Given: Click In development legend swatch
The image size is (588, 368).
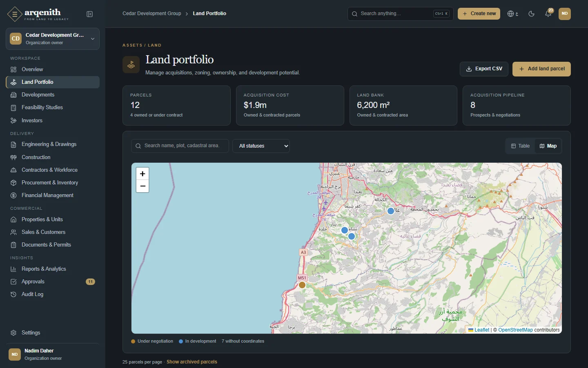Looking at the screenshot, I should click(x=181, y=341).
